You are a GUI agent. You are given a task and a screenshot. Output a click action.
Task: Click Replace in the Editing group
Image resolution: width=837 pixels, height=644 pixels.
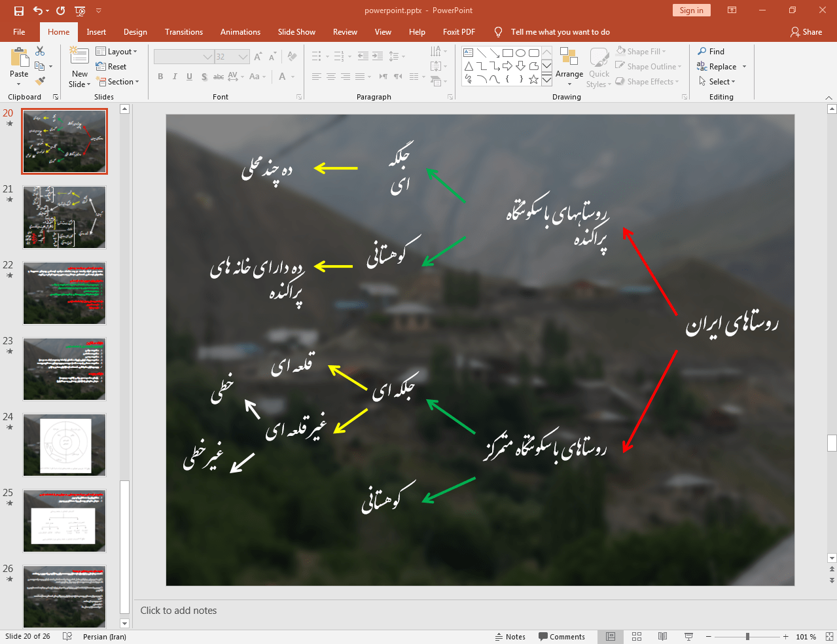point(721,67)
